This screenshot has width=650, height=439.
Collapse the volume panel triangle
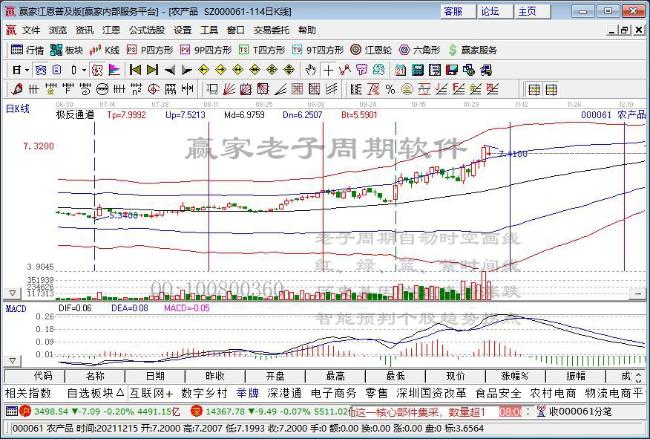coord(12,293)
